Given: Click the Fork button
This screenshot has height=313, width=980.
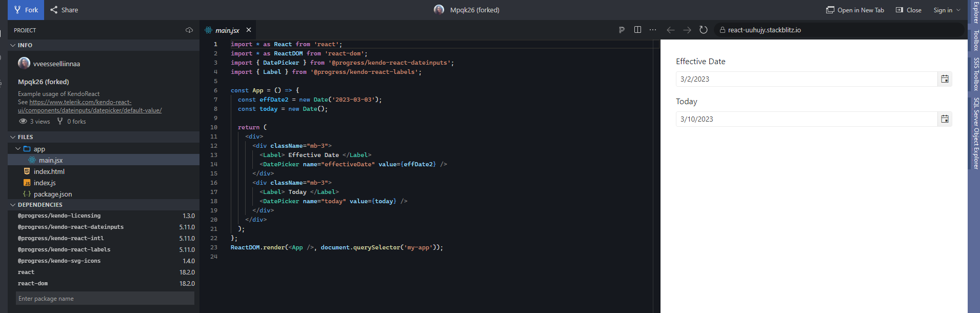Looking at the screenshot, I should [x=26, y=10].
